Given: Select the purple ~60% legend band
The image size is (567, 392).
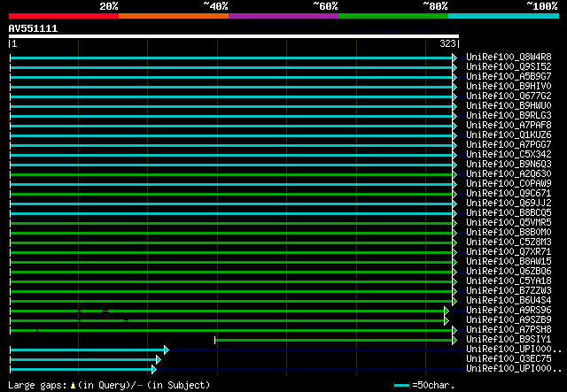Looking at the screenshot, I should click(283, 15).
